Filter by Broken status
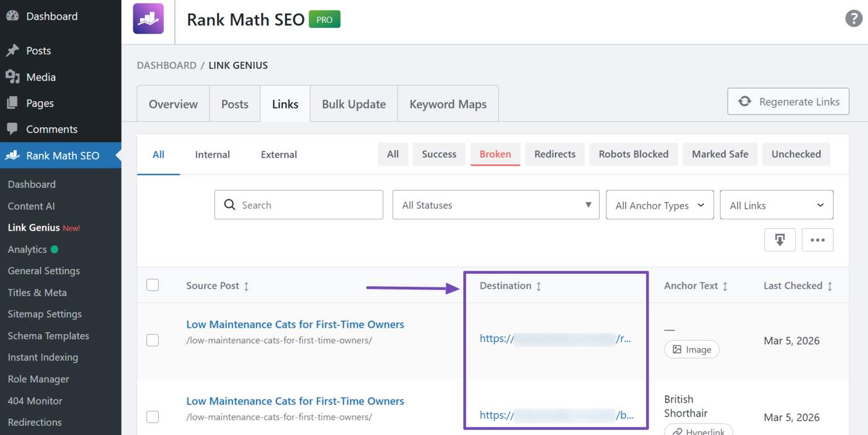 point(495,154)
